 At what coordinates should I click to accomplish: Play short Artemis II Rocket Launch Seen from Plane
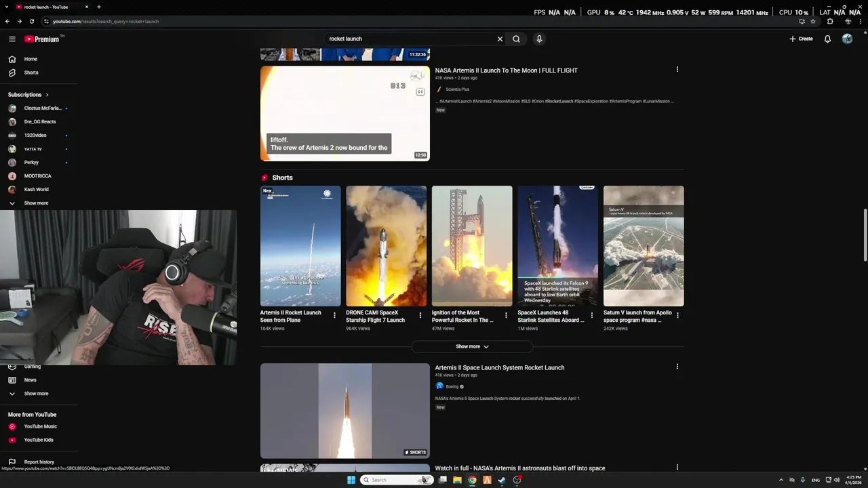click(x=300, y=246)
